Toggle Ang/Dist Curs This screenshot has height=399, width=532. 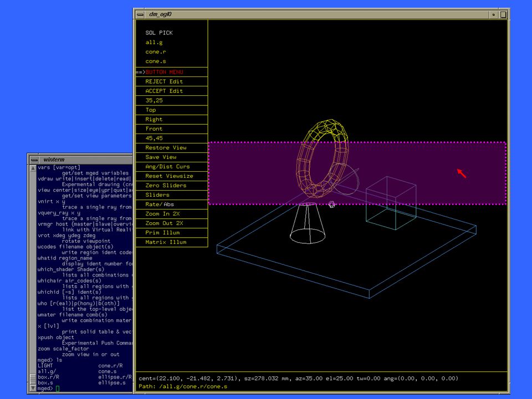coord(172,167)
